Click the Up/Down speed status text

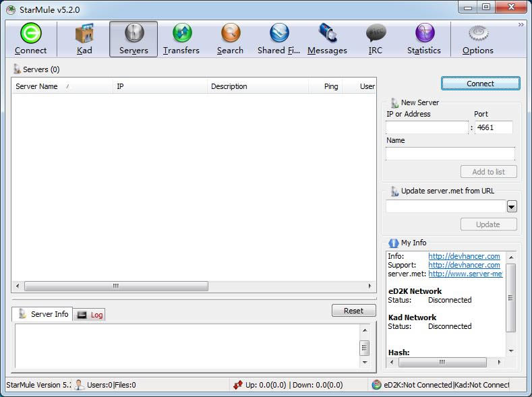(294, 385)
